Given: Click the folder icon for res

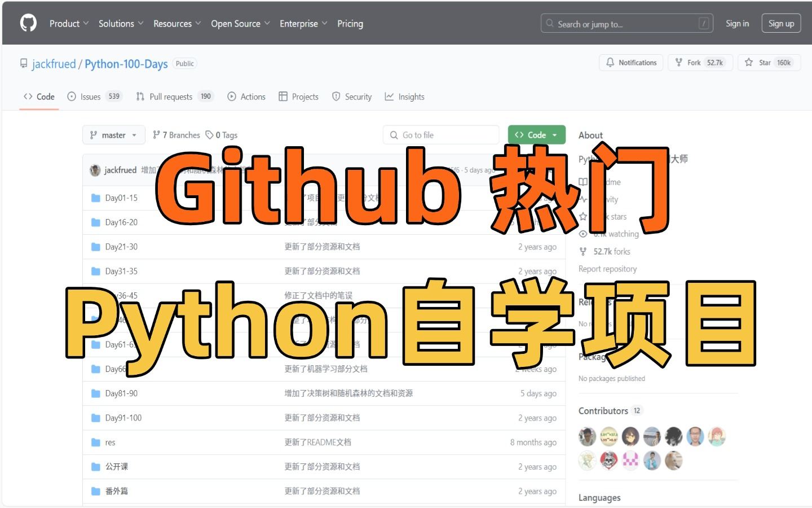Looking at the screenshot, I should click(x=96, y=443).
